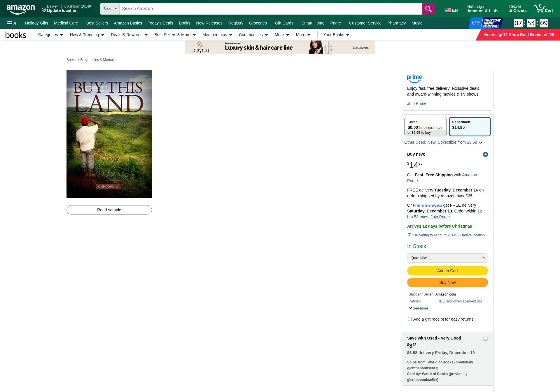Viewport: 560px width, 392px height.
Task: Go to Customer Service
Action: pyautogui.click(x=365, y=23)
